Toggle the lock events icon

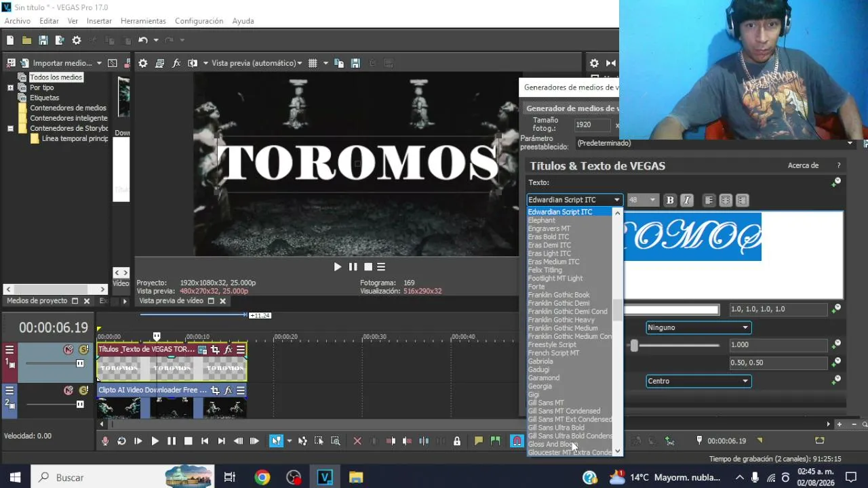[x=457, y=441]
